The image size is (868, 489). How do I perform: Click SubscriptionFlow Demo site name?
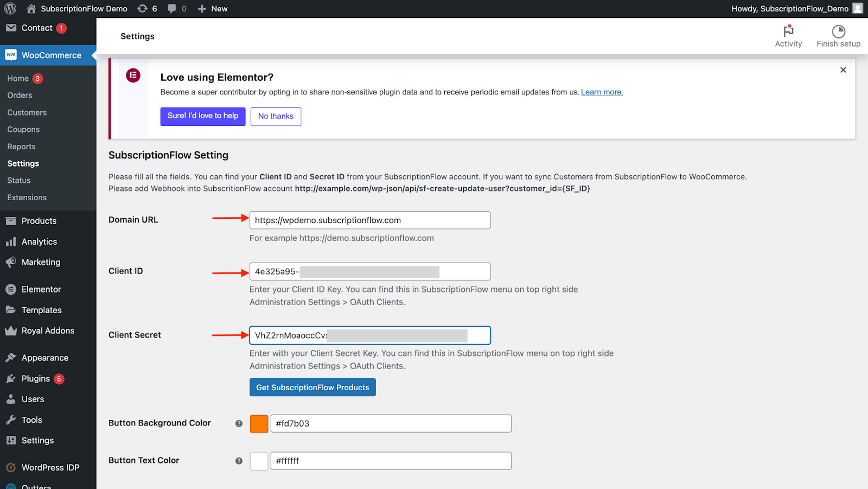tap(84, 9)
